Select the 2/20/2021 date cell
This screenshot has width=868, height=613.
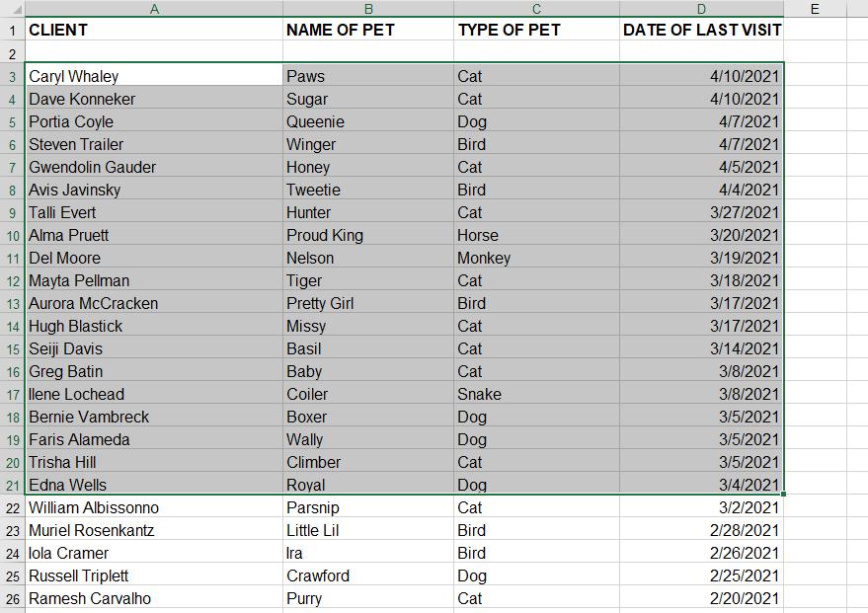[701, 598]
